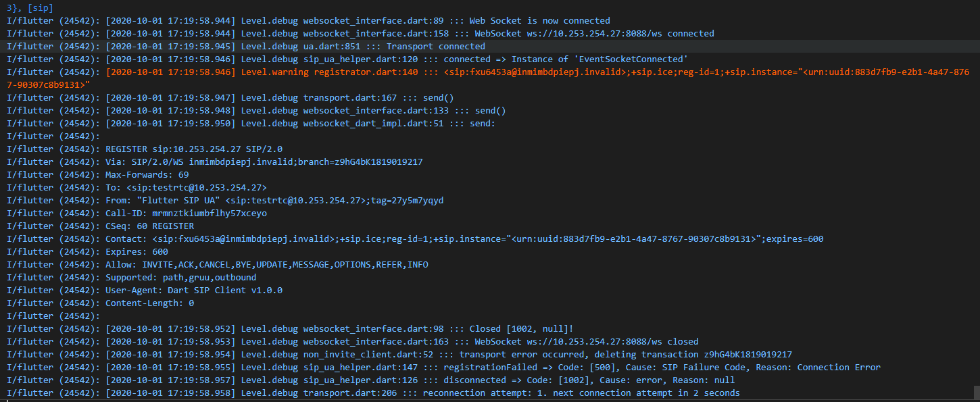Click the 'websocket_interface.dart:133 ::: send()' line
Viewport: 980px width, 402px height.
256,110
